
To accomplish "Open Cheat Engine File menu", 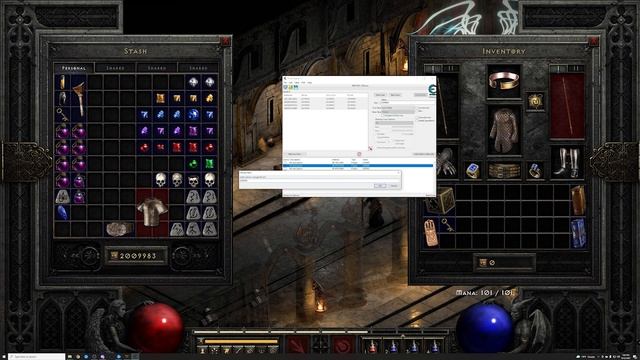I will tap(285, 82).
